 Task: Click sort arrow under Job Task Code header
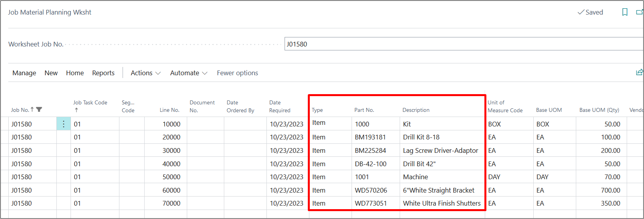pyautogui.click(x=76, y=110)
